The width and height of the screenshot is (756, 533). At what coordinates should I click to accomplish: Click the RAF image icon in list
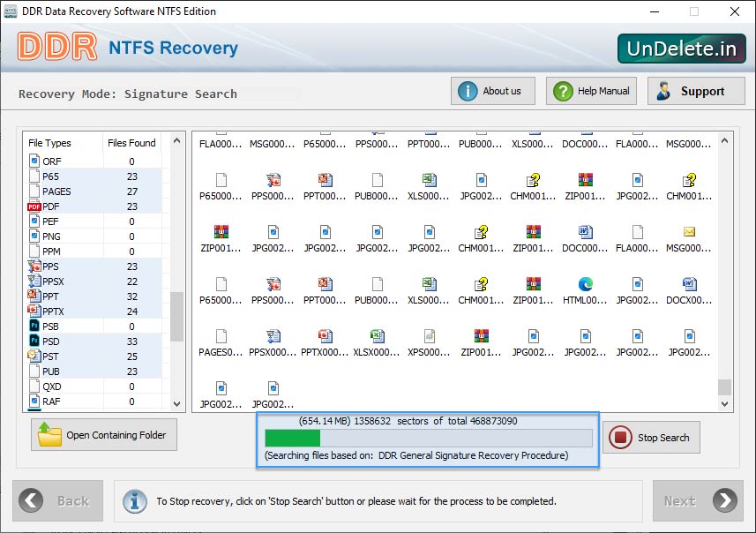[x=34, y=401]
